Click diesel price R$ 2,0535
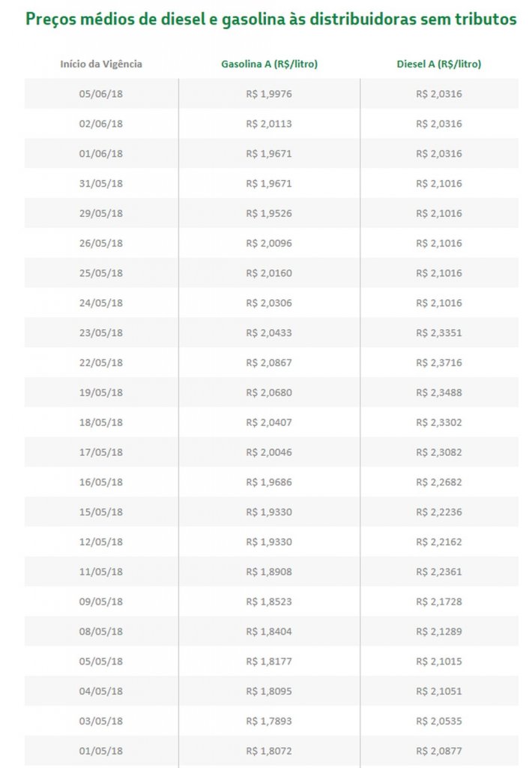Screen dimensions: 532x768 point(438,721)
